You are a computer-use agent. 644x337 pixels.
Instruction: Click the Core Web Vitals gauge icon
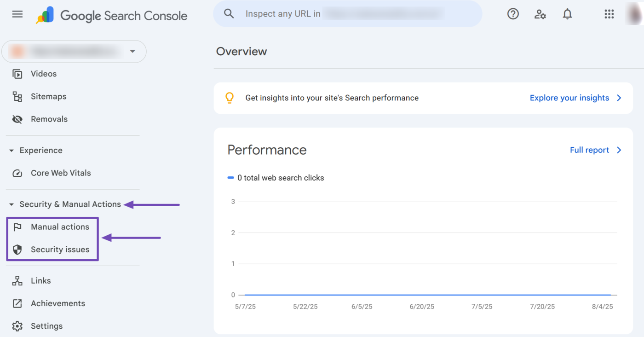[17, 173]
